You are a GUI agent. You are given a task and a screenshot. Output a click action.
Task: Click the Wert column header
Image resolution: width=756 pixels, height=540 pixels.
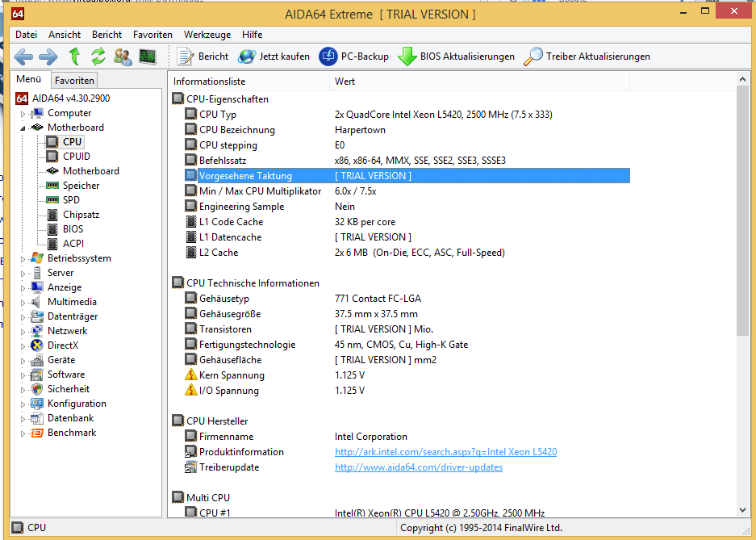point(480,82)
